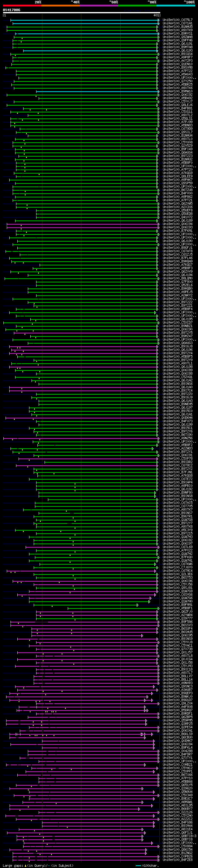
Task: Select the UniRef100_Q9SIL7 label
Action: tap(178, 132)
